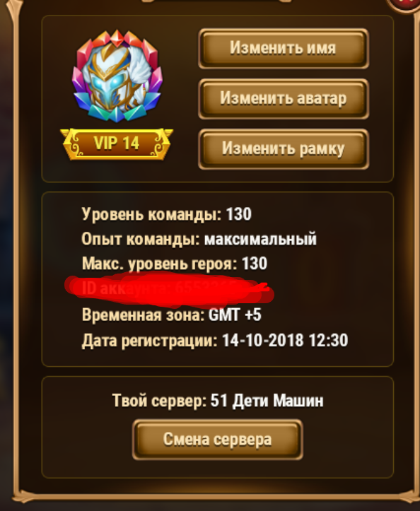Click the armored hero avatar portrait

coord(117,76)
